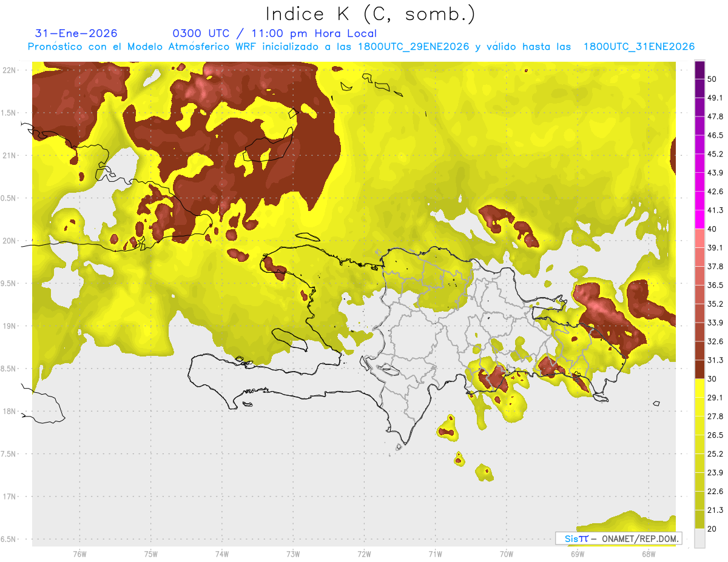This screenshot has height=562, width=728.
Task: Click the '45.2' color scale label
Action: [715, 154]
